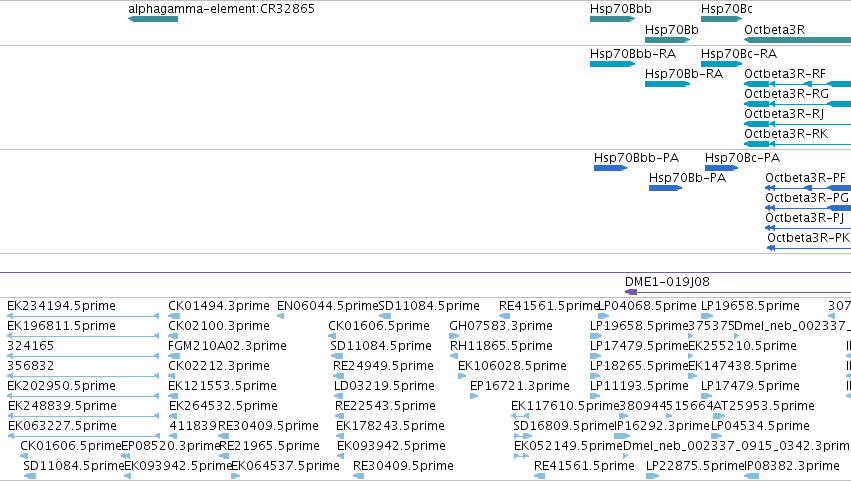Select the EK147438.5prime EST label

pos(742,366)
